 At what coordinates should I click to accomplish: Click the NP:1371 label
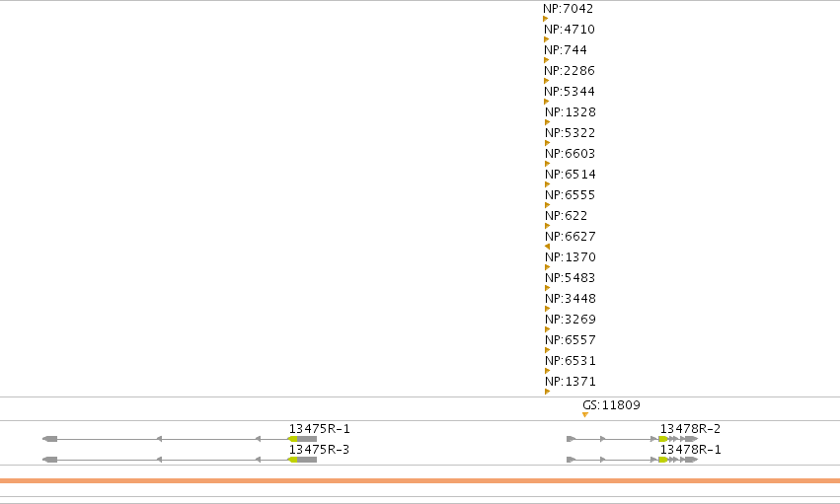pyautogui.click(x=571, y=382)
